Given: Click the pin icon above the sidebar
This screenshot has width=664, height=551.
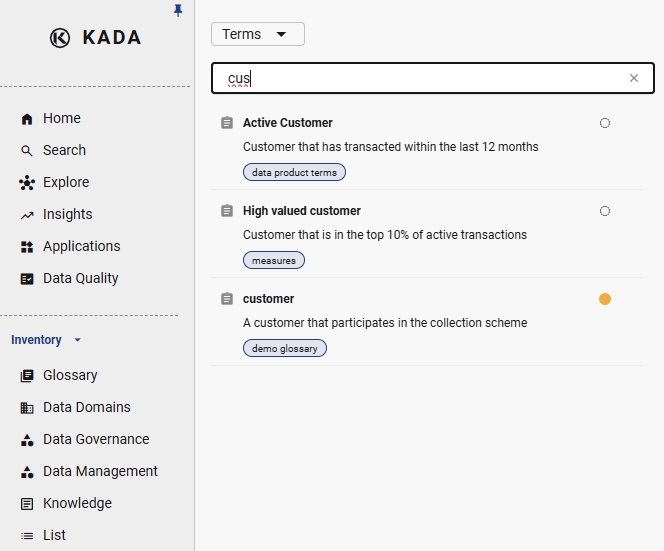Looking at the screenshot, I should click(x=178, y=10).
